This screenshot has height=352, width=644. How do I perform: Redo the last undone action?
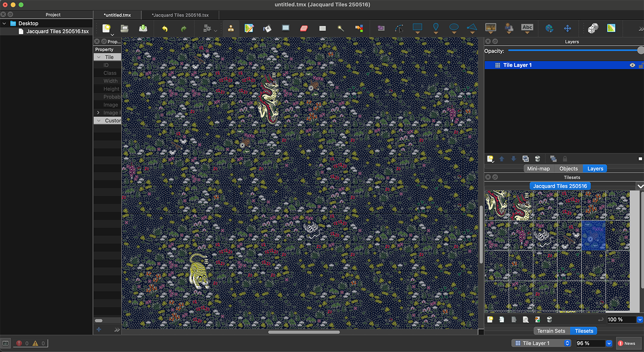(x=183, y=28)
